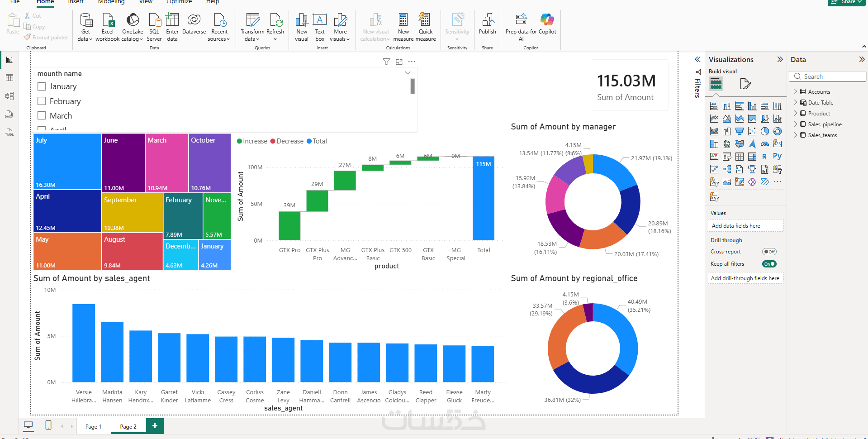Add a new page with plus button
Viewport: 868px width, 439px height.
tap(155, 425)
